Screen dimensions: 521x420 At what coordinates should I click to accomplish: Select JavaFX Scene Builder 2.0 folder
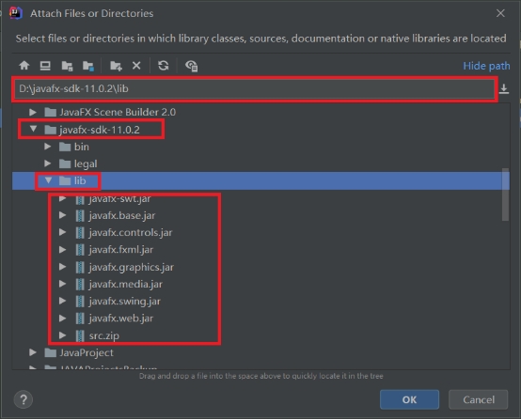[118, 112]
